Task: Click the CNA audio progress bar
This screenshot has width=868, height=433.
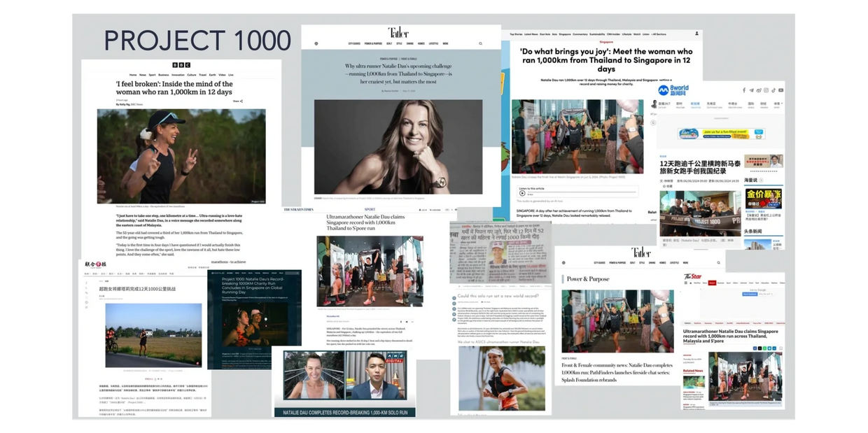Action: click(582, 193)
